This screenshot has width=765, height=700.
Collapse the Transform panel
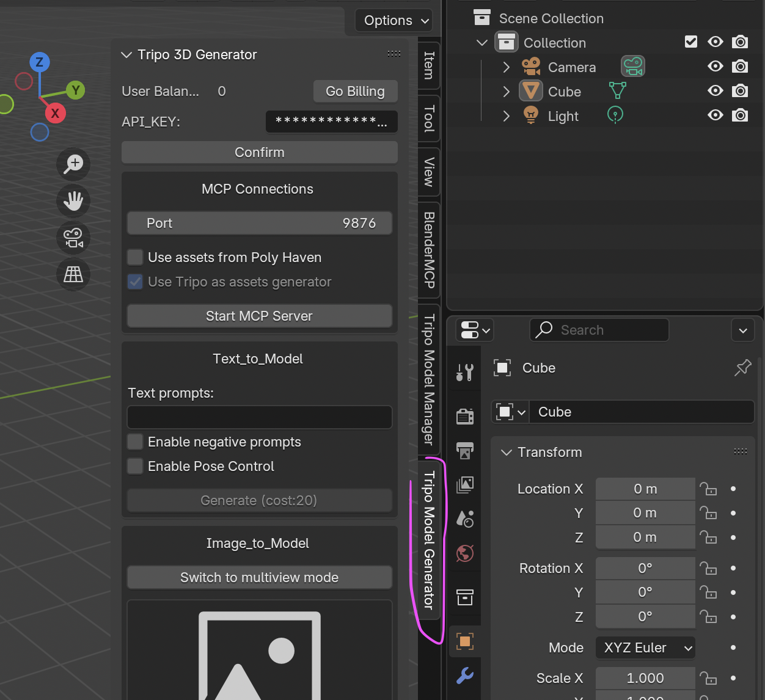coord(506,453)
